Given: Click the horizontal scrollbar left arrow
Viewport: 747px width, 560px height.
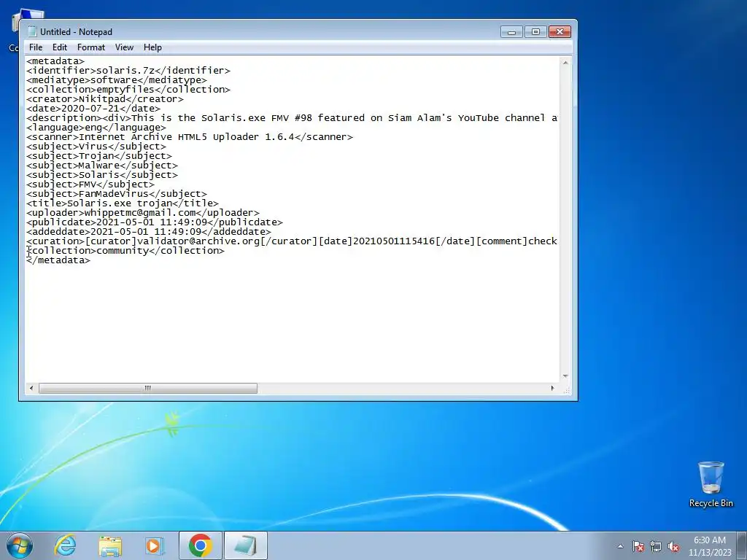Looking at the screenshot, I should click(x=31, y=388).
